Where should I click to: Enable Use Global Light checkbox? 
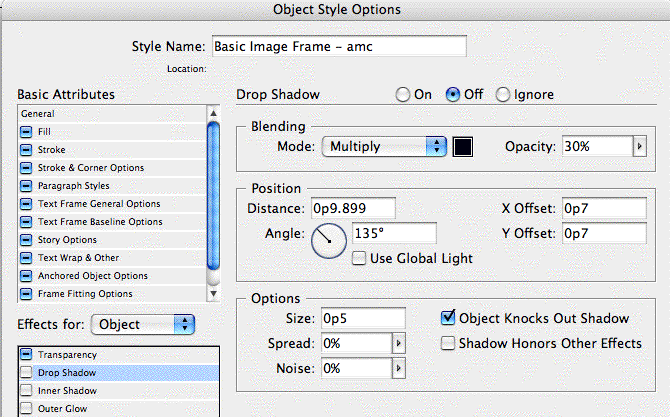pos(359,258)
